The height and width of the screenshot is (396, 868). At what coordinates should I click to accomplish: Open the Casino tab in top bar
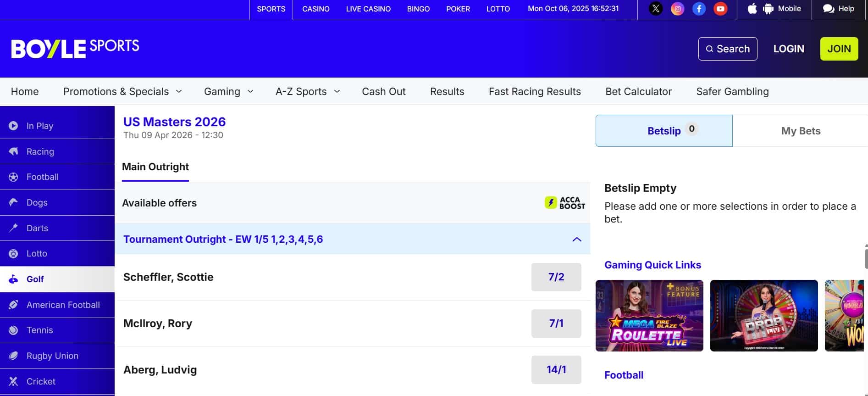pyautogui.click(x=315, y=9)
